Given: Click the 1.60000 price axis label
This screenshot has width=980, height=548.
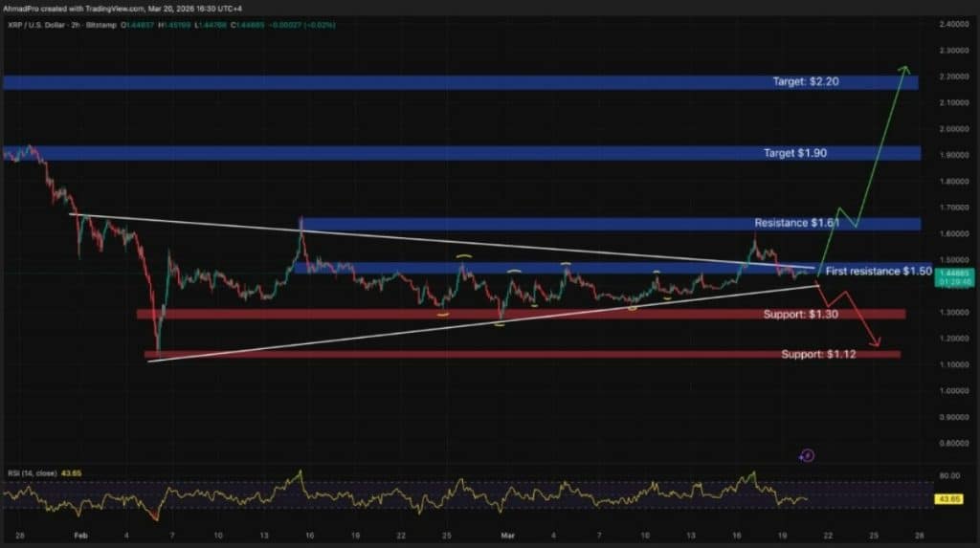Looking at the screenshot, I should pyautogui.click(x=953, y=233).
